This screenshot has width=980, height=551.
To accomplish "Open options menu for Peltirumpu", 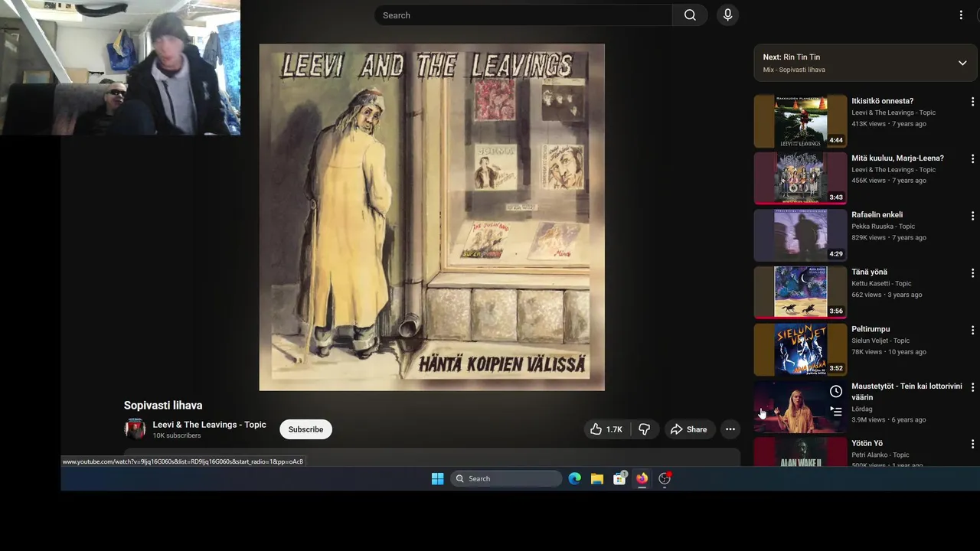I will [972, 330].
